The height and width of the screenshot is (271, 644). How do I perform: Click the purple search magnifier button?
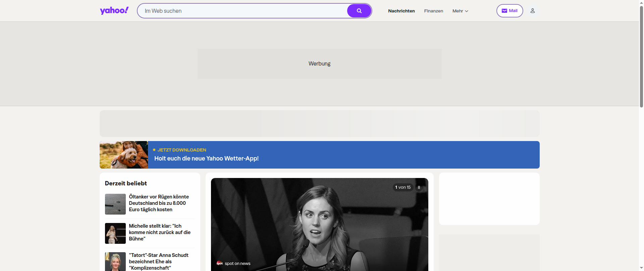pos(359,11)
